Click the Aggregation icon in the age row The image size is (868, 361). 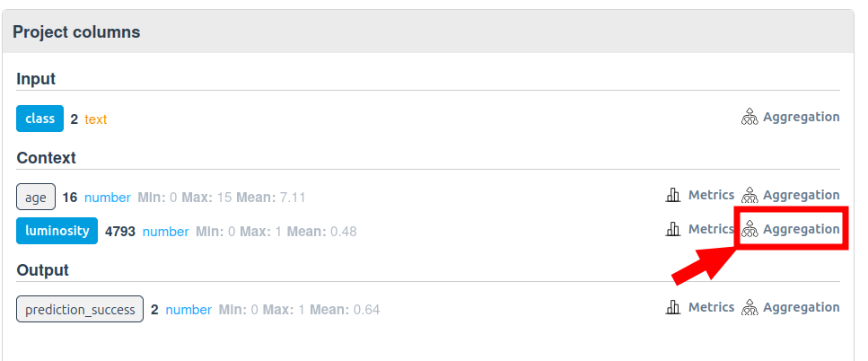click(750, 195)
